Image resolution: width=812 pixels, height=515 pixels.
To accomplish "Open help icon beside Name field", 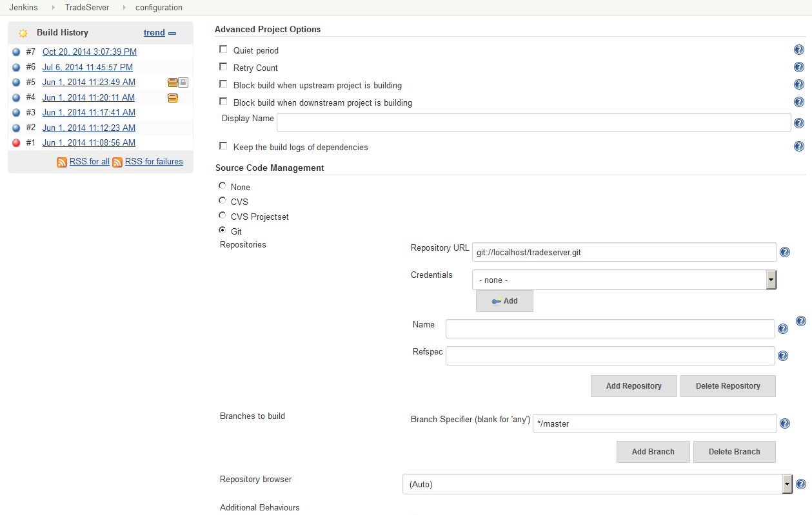I will click(783, 329).
